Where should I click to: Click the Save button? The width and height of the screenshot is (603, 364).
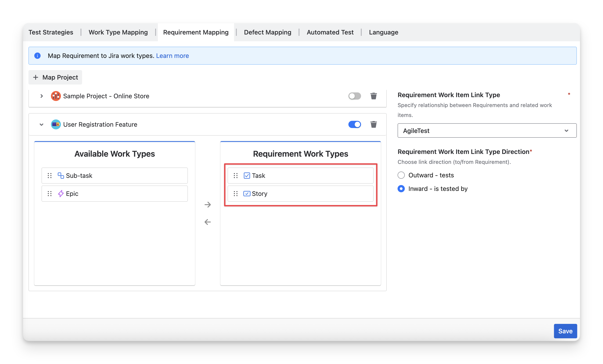point(565,331)
